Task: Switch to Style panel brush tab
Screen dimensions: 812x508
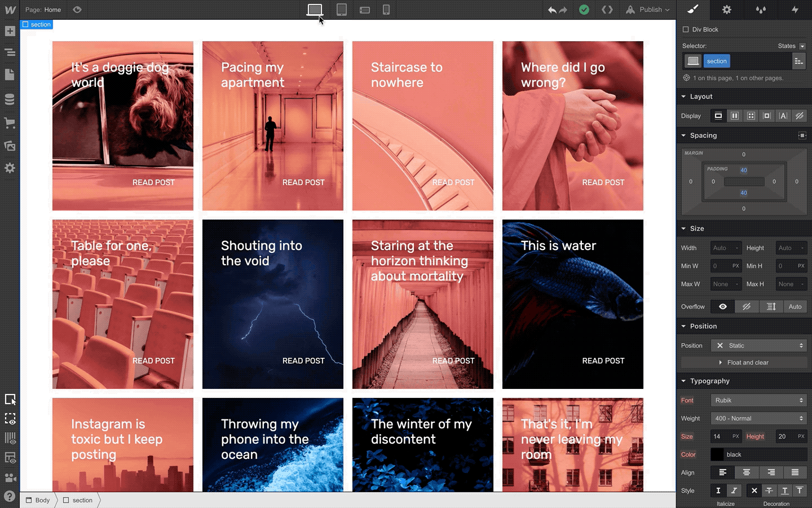Action: click(693, 10)
